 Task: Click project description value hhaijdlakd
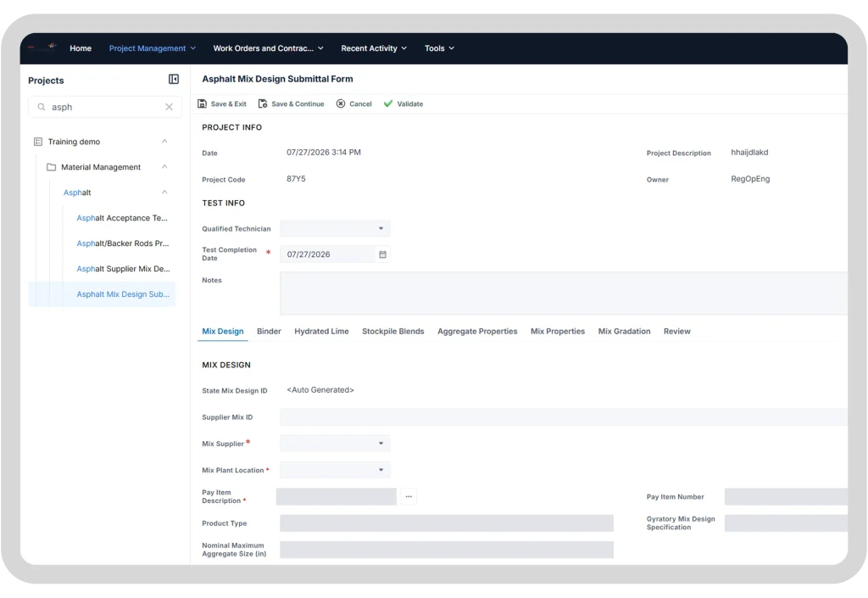click(749, 153)
